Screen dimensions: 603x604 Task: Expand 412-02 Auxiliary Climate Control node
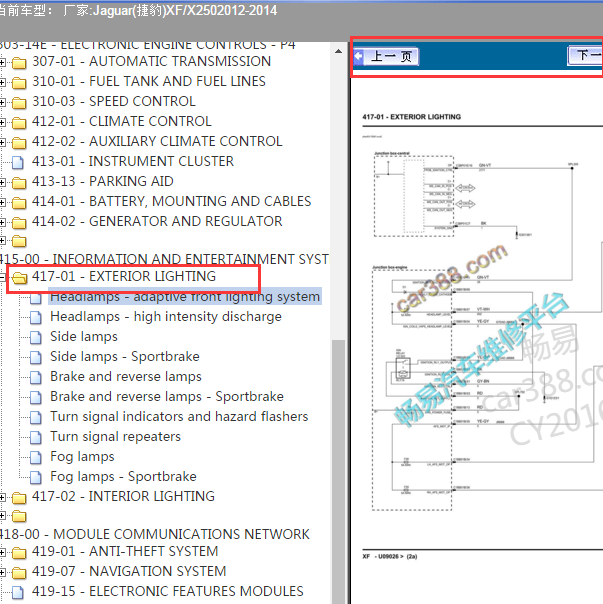[2, 142]
